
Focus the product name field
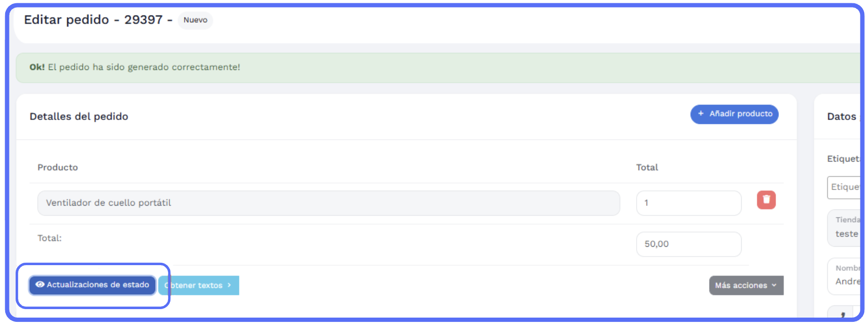click(328, 203)
